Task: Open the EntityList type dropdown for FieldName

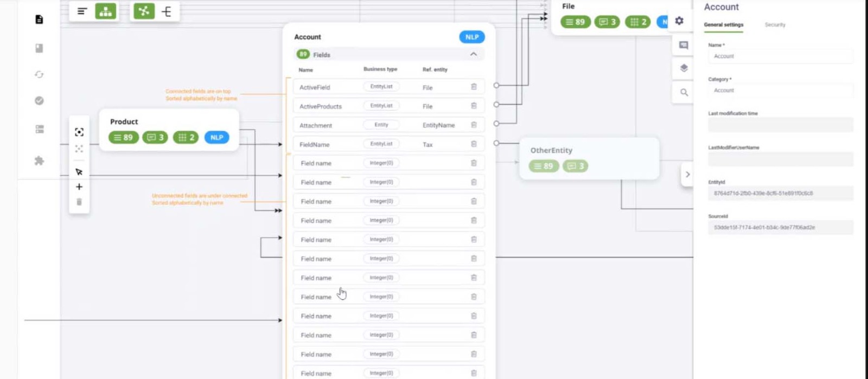Action: (x=381, y=144)
